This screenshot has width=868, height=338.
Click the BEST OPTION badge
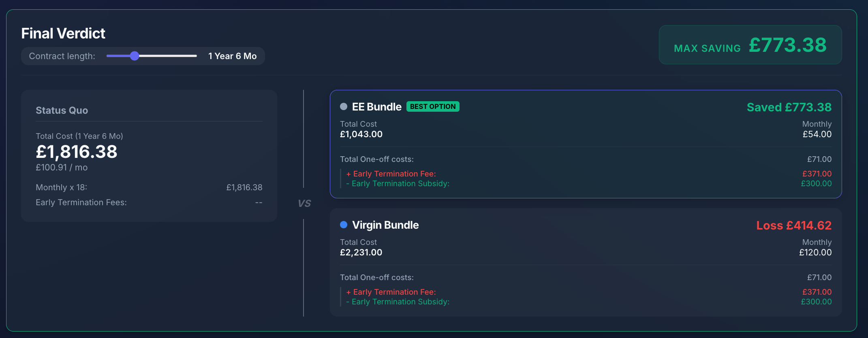(433, 106)
